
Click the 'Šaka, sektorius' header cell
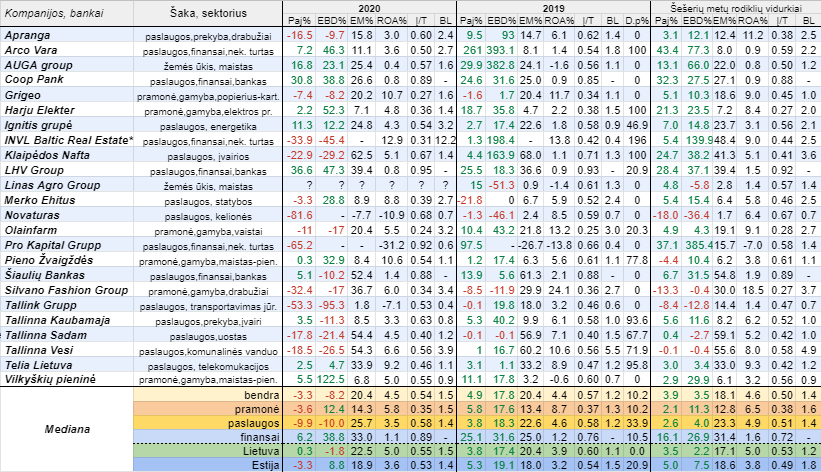(x=208, y=13)
